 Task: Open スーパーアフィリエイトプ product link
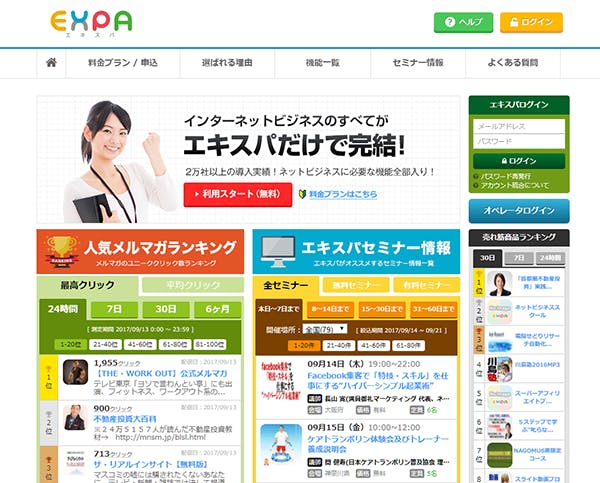(x=538, y=397)
